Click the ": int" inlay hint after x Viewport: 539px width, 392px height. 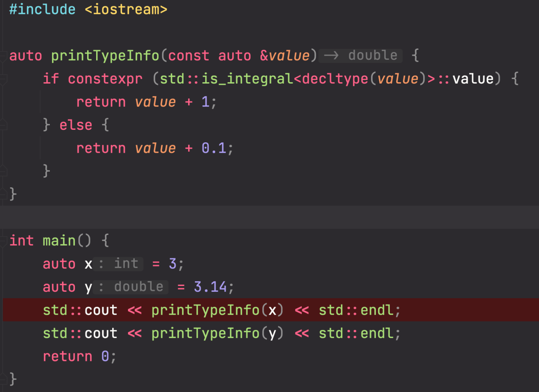pos(119,264)
